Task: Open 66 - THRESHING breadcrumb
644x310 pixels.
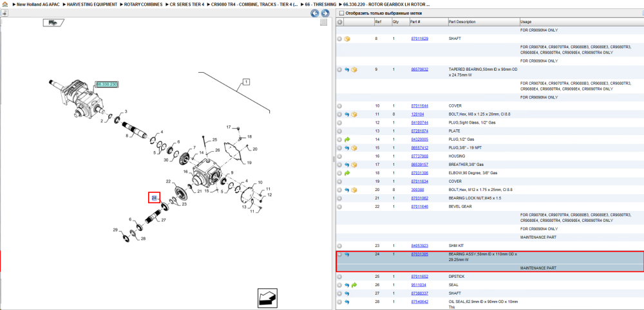Action: tap(321, 4)
